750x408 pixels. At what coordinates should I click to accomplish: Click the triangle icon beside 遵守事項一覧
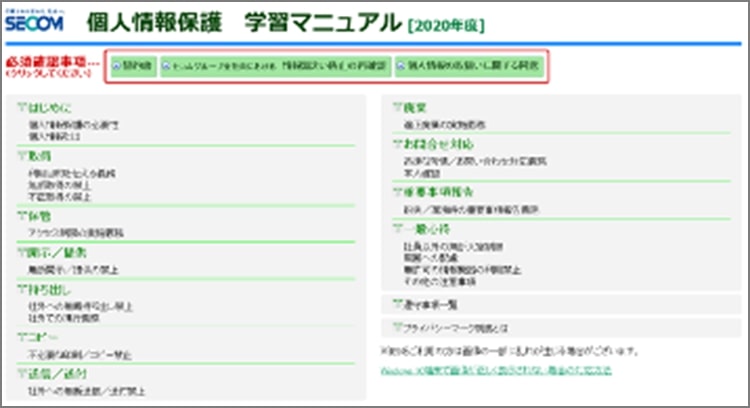tap(397, 304)
